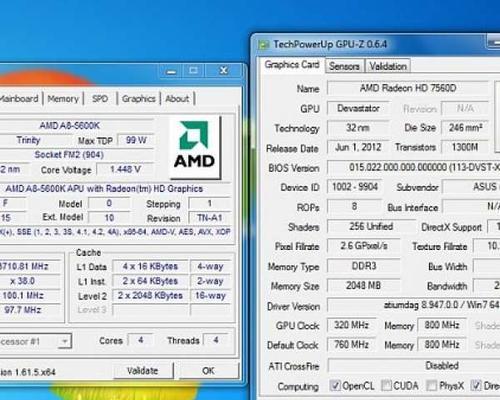500x400 pixels.
Task: Click the Subvendor ASUS field
Action: 471,187
